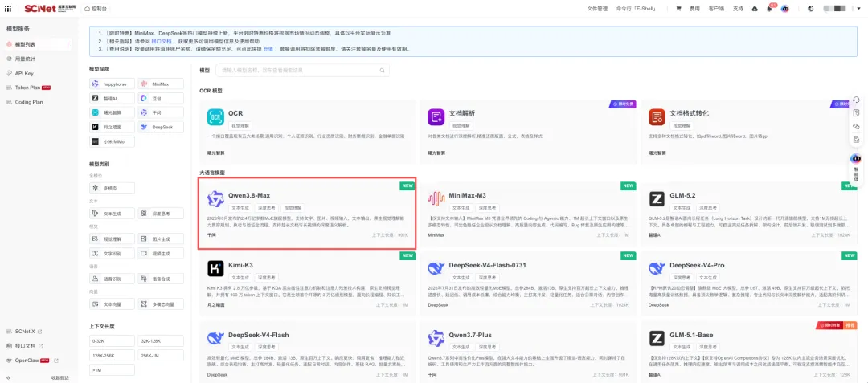Open the AI assistant robot icon in header
Screen dimensions: 868x383
pos(785,9)
